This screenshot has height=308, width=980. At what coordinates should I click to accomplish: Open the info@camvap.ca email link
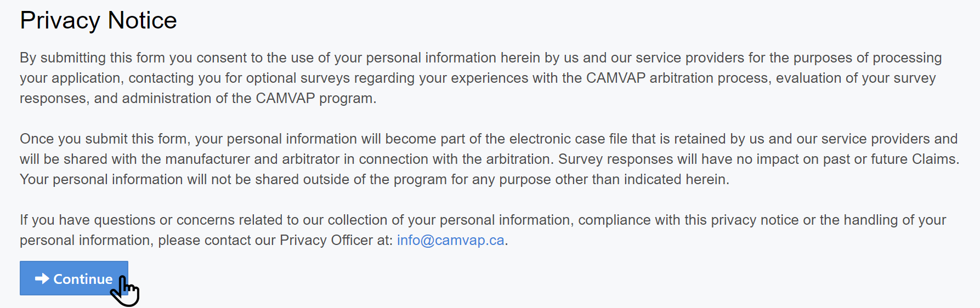[450, 240]
